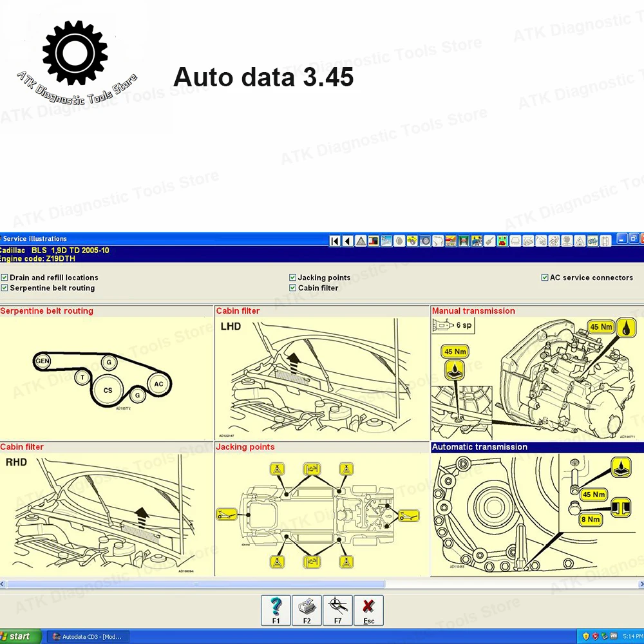The width and height of the screenshot is (644, 644).
Task: Toggle the Jacking points checkbox
Action: (x=292, y=278)
